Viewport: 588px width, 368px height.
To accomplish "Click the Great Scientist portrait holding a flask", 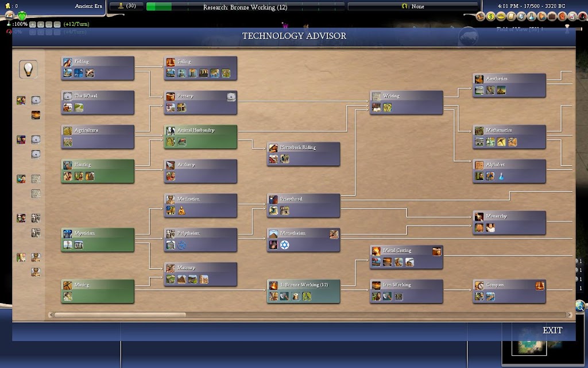I will tap(21, 179).
